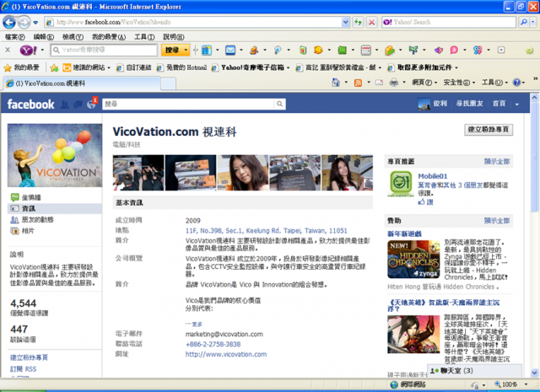Open the 檢視(V) menu
The height and width of the screenshot is (392, 540).
pos(73,37)
